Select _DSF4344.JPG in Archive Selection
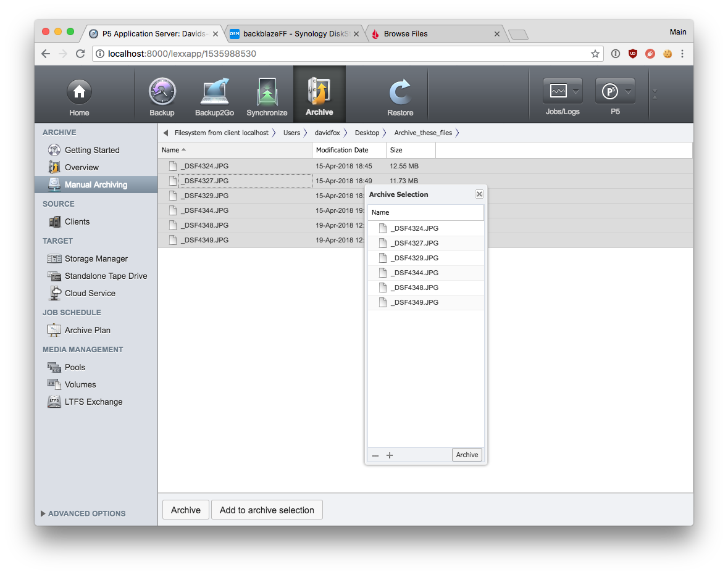The image size is (728, 575). coord(426,273)
